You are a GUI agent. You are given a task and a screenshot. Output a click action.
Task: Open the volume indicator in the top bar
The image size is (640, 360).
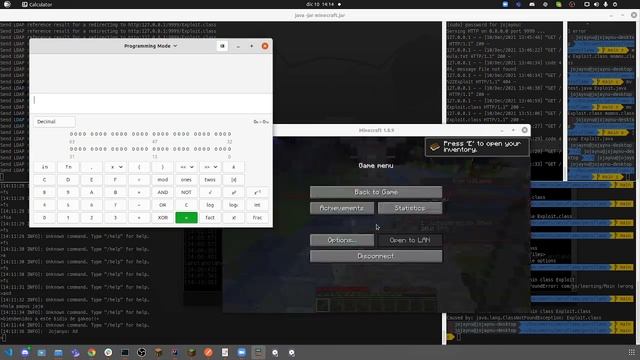[596, 4]
